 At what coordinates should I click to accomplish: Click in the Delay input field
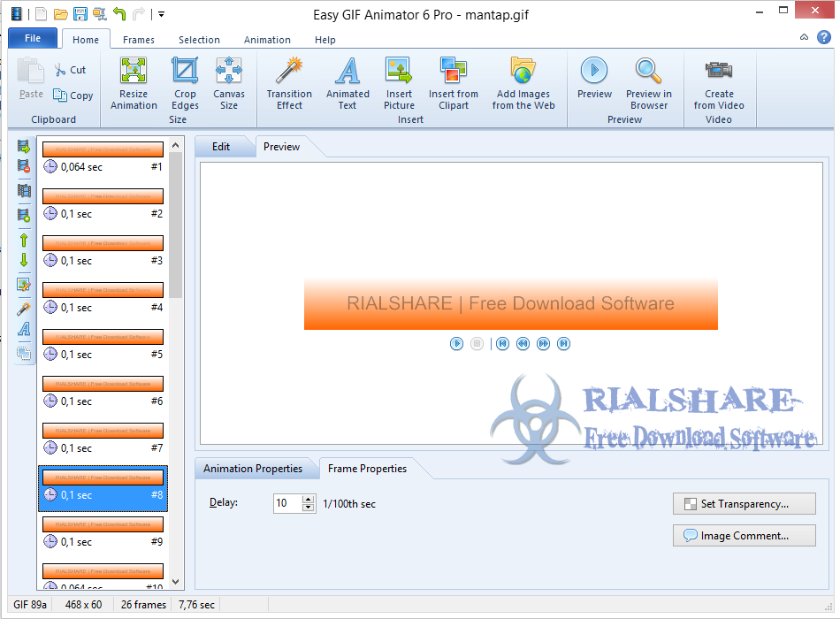click(x=287, y=503)
